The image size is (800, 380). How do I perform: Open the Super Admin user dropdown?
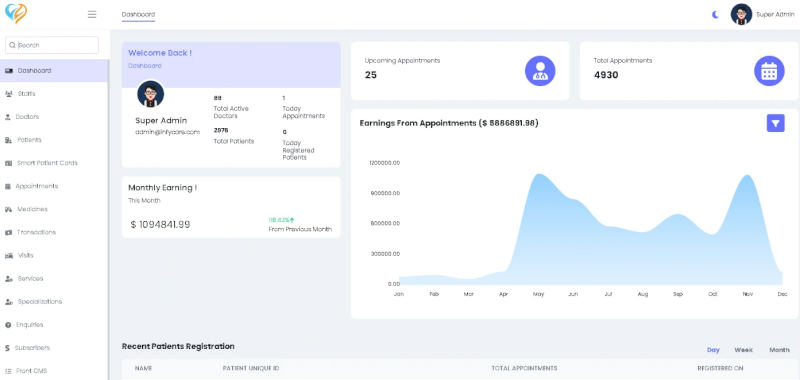pos(775,14)
